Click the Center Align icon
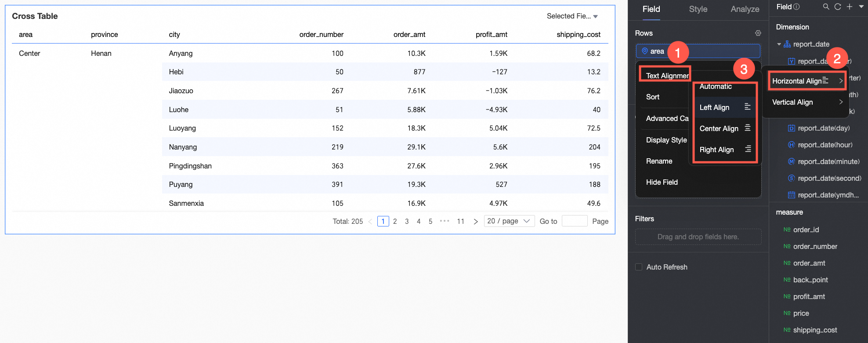The image size is (868, 343). 748,128
